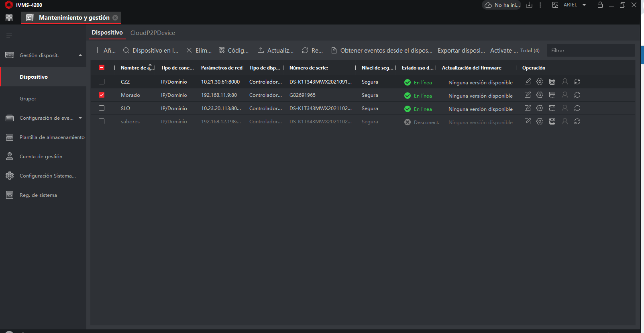Check the CZZ device checkbox
Image resolution: width=644 pixels, height=333 pixels.
pos(102,82)
